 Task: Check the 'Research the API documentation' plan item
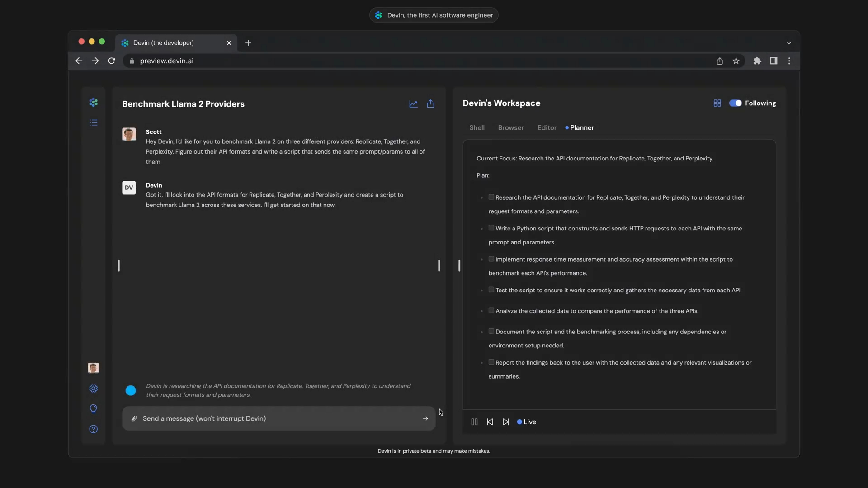tap(491, 197)
